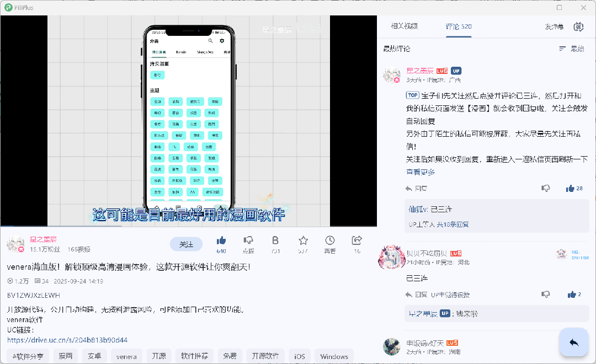Open the 评论 520 tab
This screenshot has height=364, width=596.
458,26
